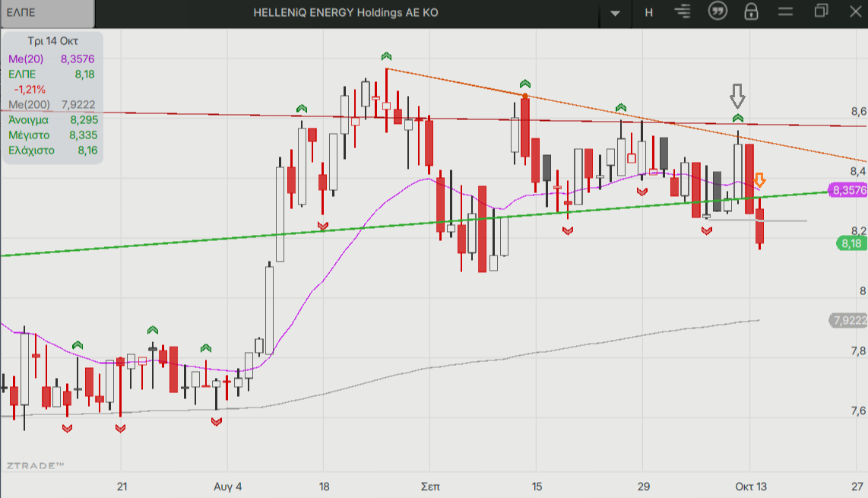The image size is (868, 498).
Task: Open the indicators lines icon
Action: click(x=683, y=12)
